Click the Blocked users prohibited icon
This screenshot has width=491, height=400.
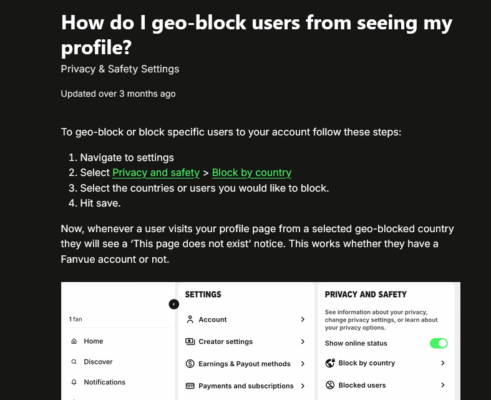330,385
